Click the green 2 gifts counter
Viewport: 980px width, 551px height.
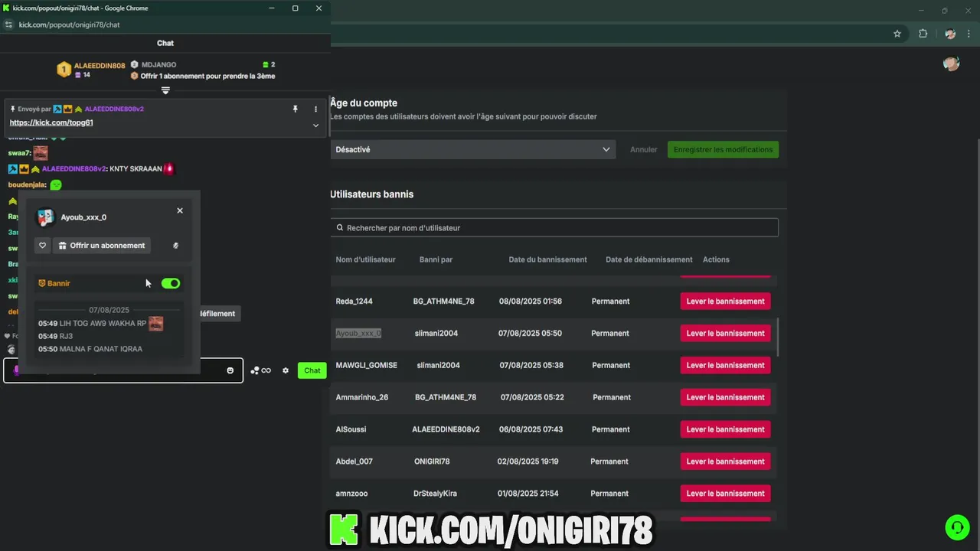(269, 65)
